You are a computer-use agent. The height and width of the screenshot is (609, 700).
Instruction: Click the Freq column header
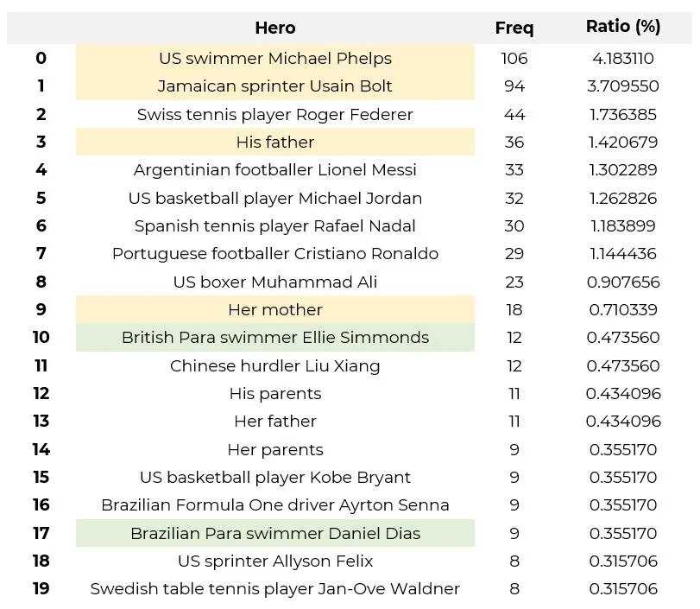tap(514, 28)
